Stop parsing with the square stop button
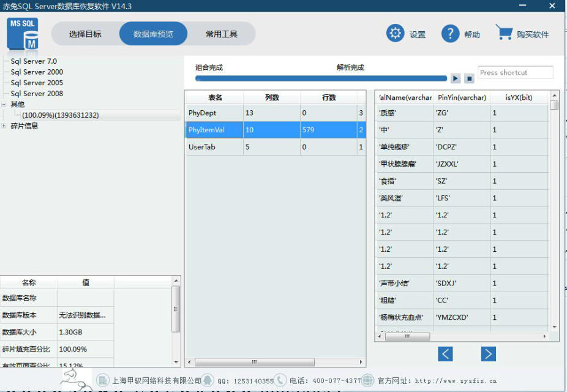This screenshot has height=392, width=567. [x=470, y=78]
